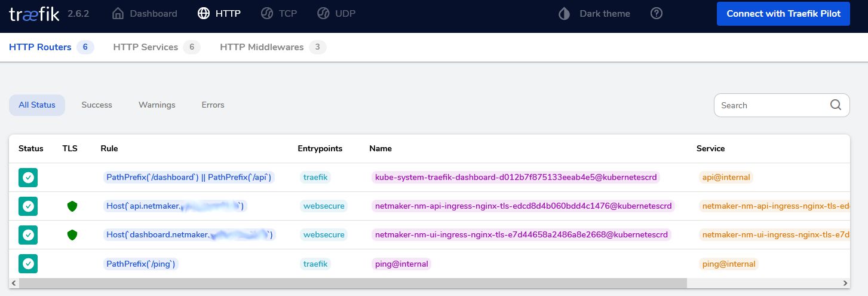Click the Host(`api.netmaker...`) rule
The height and width of the screenshot is (296, 868).
point(174,206)
